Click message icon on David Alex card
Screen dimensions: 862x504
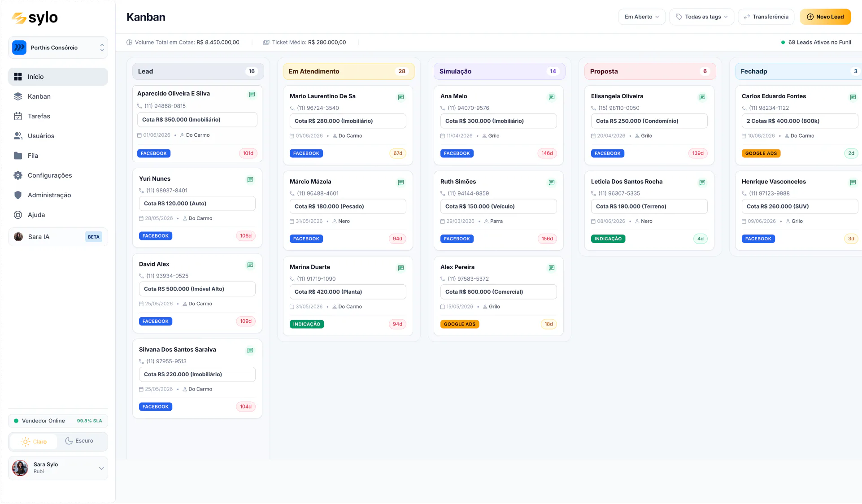tap(250, 265)
